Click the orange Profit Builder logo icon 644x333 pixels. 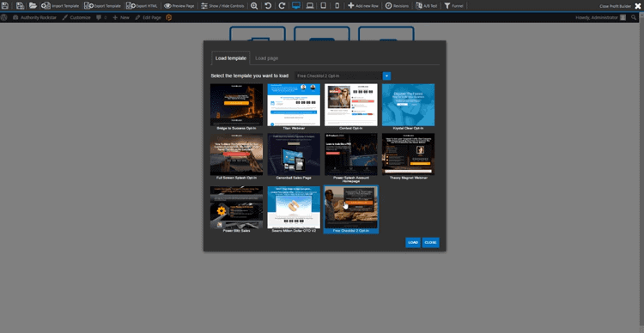pyautogui.click(x=169, y=18)
